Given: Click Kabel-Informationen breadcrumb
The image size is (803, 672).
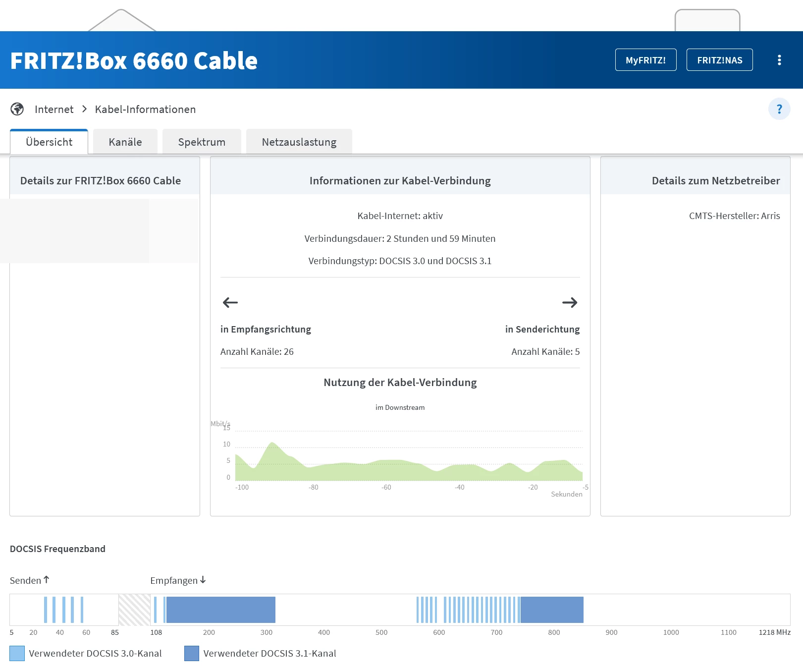Looking at the screenshot, I should [145, 109].
